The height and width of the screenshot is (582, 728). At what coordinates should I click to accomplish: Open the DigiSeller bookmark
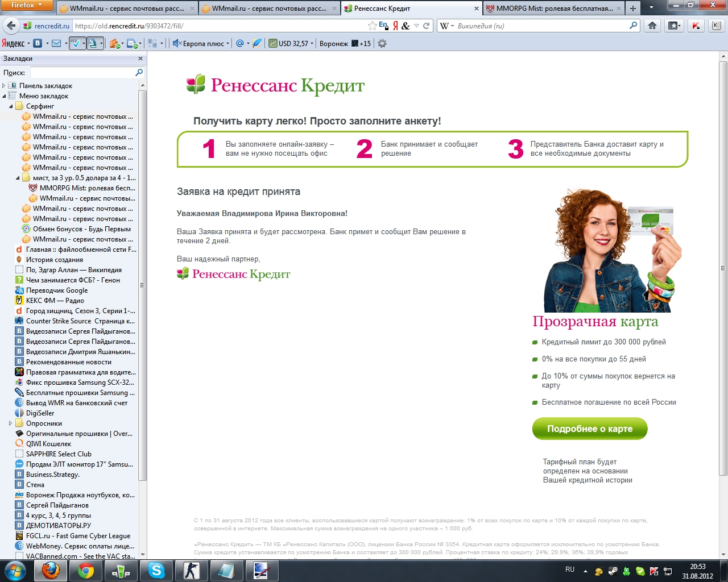tap(35, 413)
